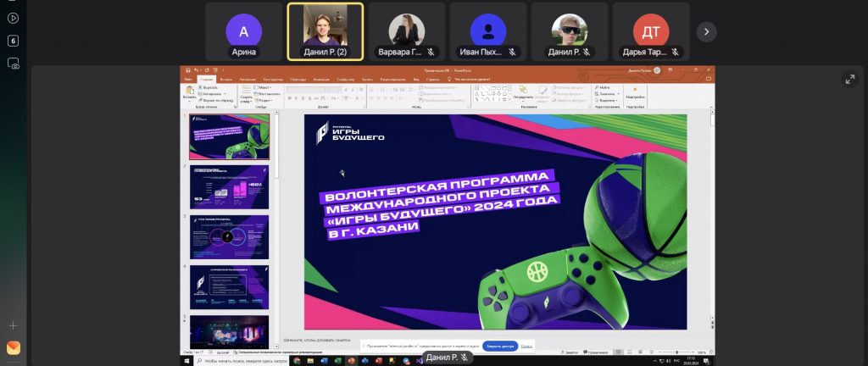Select Иван Пых participant tile
868x366 pixels.
(x=488, y=31)
